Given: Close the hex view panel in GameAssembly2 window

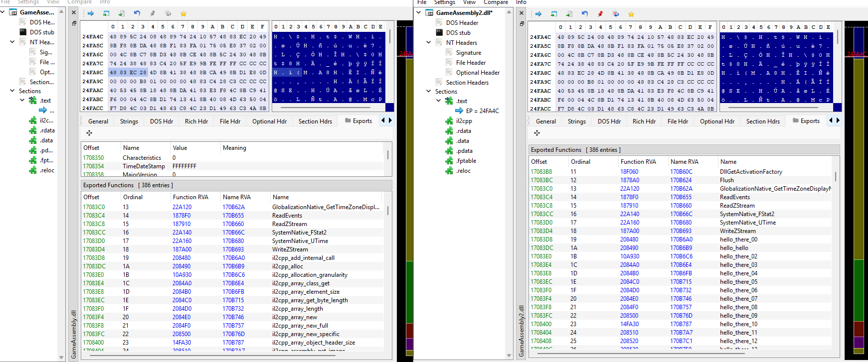Looking at the screenshot, I should [521, 13].
